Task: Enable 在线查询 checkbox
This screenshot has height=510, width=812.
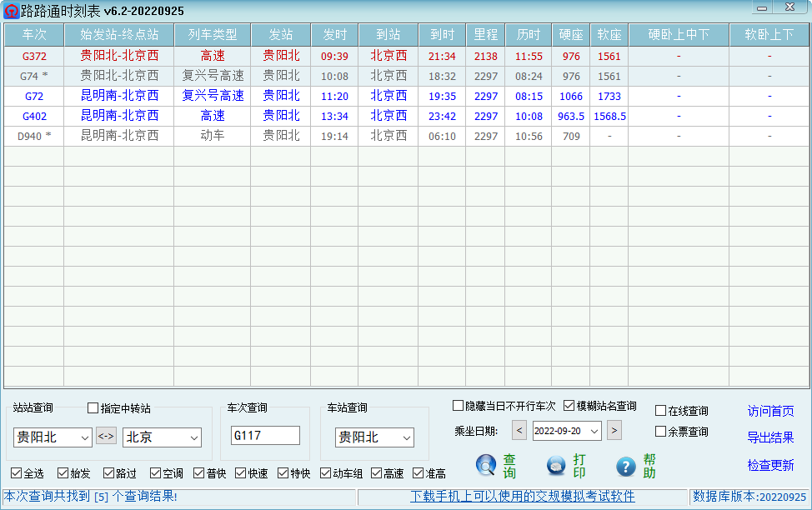Action: (x=659, y=409)
